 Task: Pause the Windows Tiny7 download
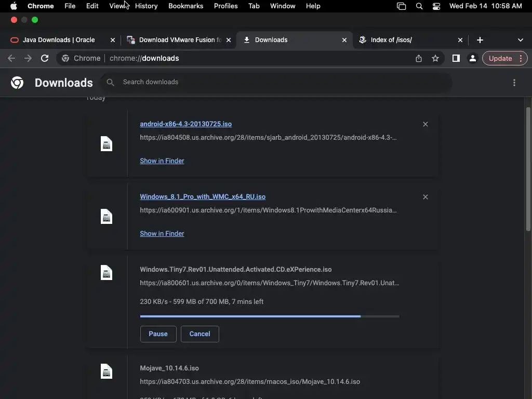click(x=158, y=334)
